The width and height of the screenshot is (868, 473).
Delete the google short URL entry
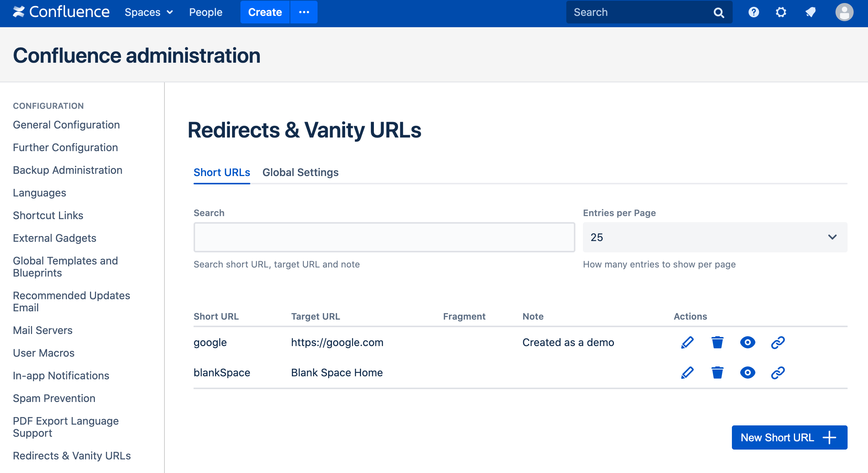click(717, 343)
